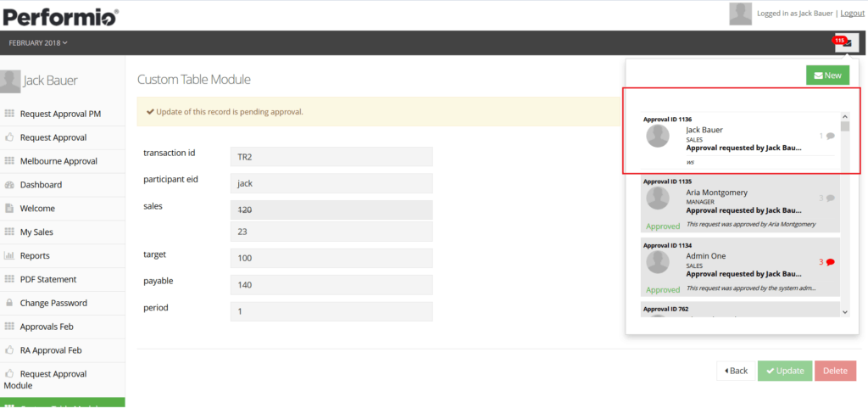
Task: Click thumbs-up icon next to Request Approval
Action: [x=9, y=137]
